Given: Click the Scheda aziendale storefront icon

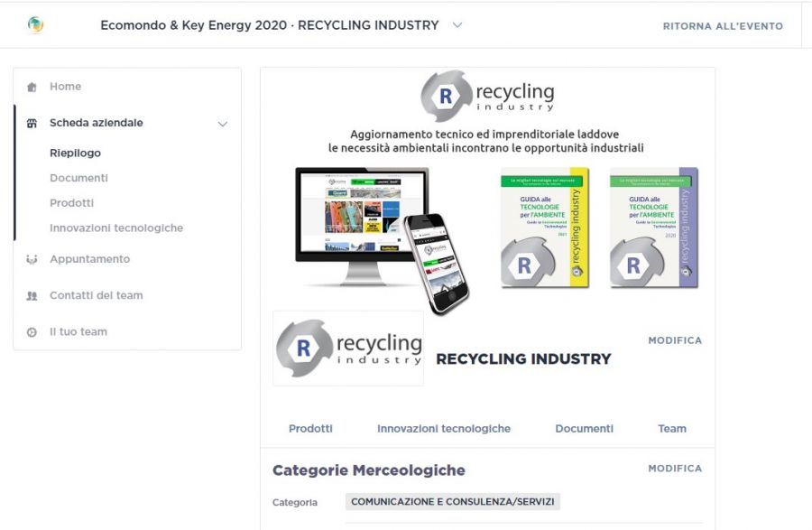Looking at the screenshot, I should click(x=32, y=124).
